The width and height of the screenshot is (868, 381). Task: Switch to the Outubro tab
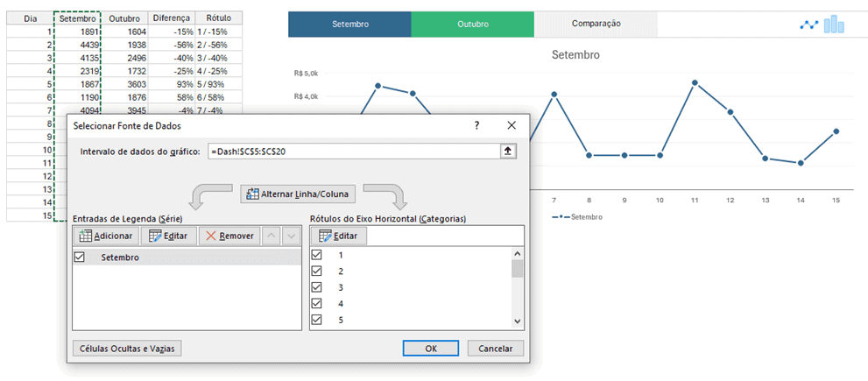(472, 25)
